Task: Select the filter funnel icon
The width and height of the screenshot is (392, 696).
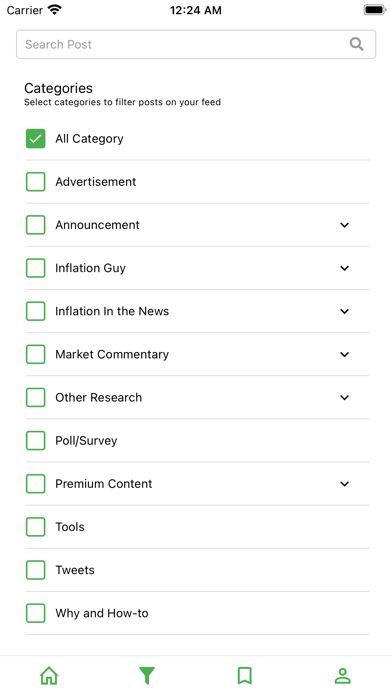Action: pyautogui.click(x=147, y=676)
